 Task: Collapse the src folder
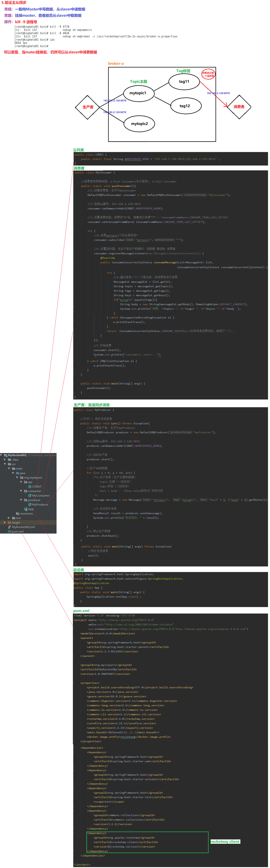[5, 464]
